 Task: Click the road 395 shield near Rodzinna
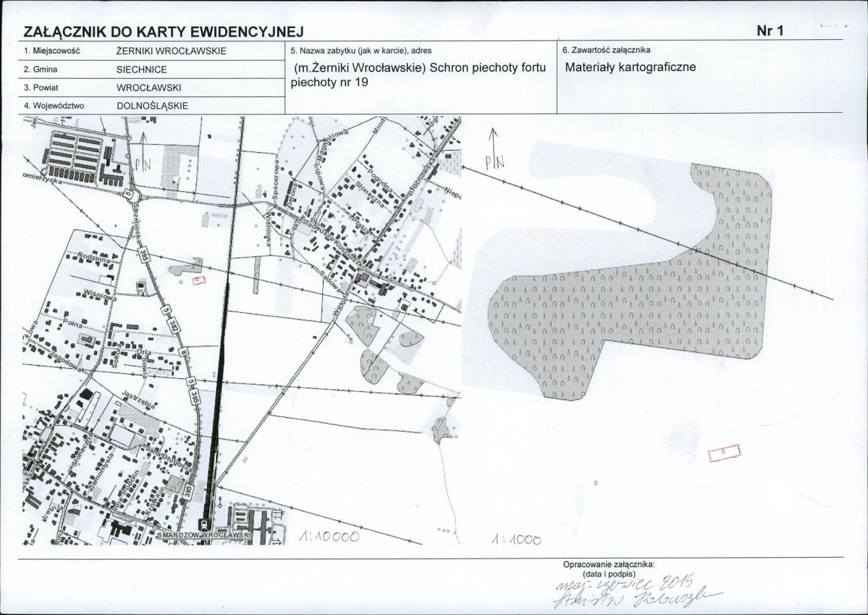click(146, 254)
